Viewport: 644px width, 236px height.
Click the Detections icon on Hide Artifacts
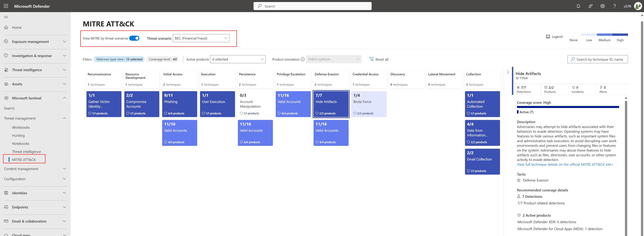point(519,87)
